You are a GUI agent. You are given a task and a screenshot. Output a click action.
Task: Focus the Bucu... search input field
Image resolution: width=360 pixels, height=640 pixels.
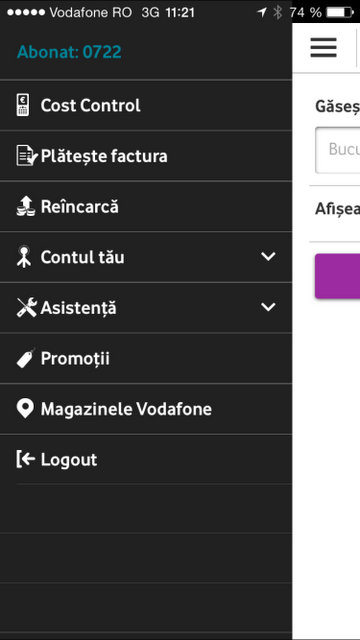tap(338, 150)
